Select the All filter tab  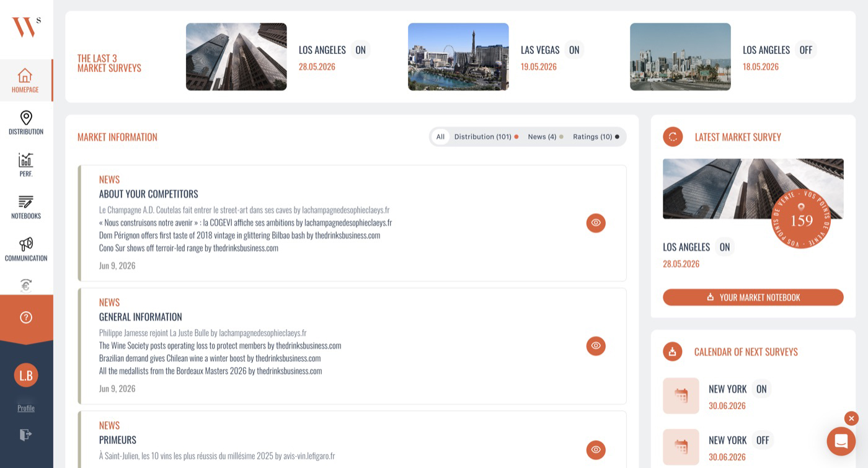pyautogui.click(x=440, y=137)
